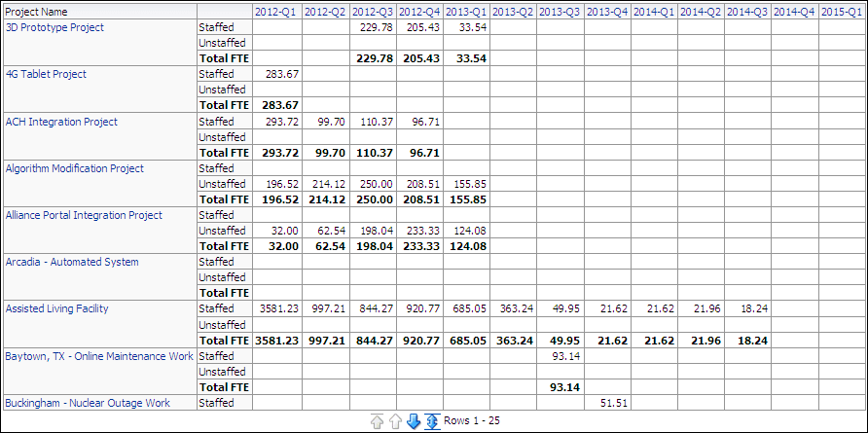Viewport: 868px width, 433px height.
Task: Click the 2015-Q1 column header
Action: pos(842,11)
